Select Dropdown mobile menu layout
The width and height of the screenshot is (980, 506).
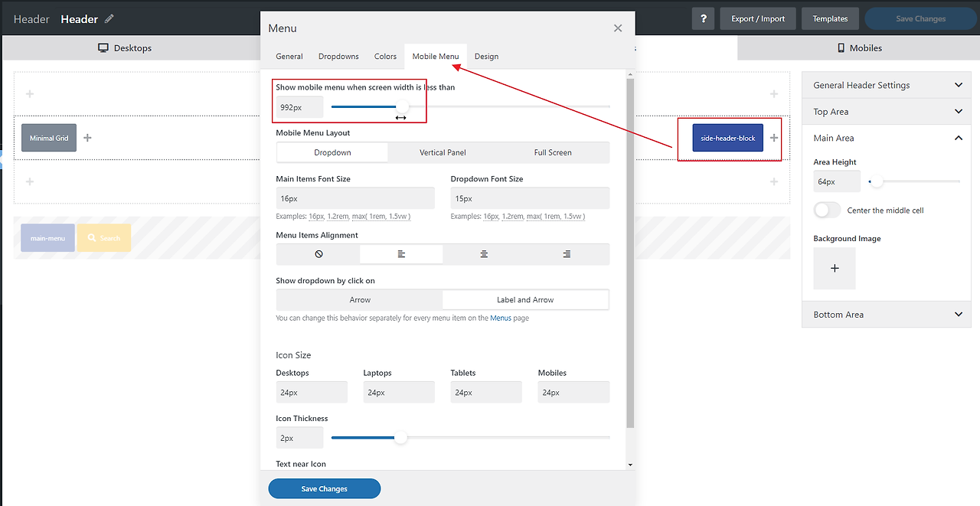point(332,152)
